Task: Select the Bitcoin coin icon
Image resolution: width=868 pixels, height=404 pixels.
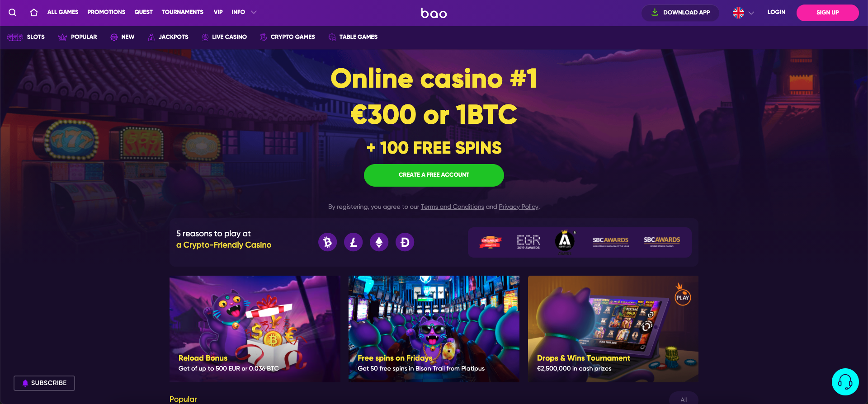Action: tap(328, 243)
